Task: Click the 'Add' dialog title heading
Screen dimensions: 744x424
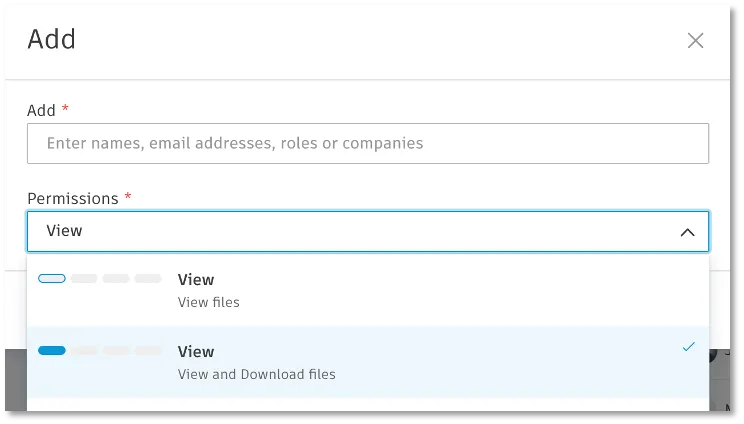Action: click(x=52, y=39)
